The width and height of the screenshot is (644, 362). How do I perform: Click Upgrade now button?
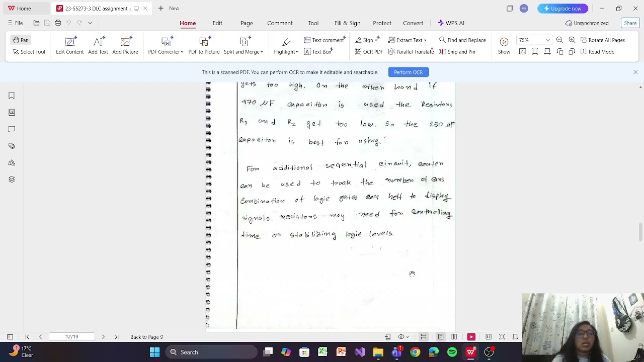(562, 9)
